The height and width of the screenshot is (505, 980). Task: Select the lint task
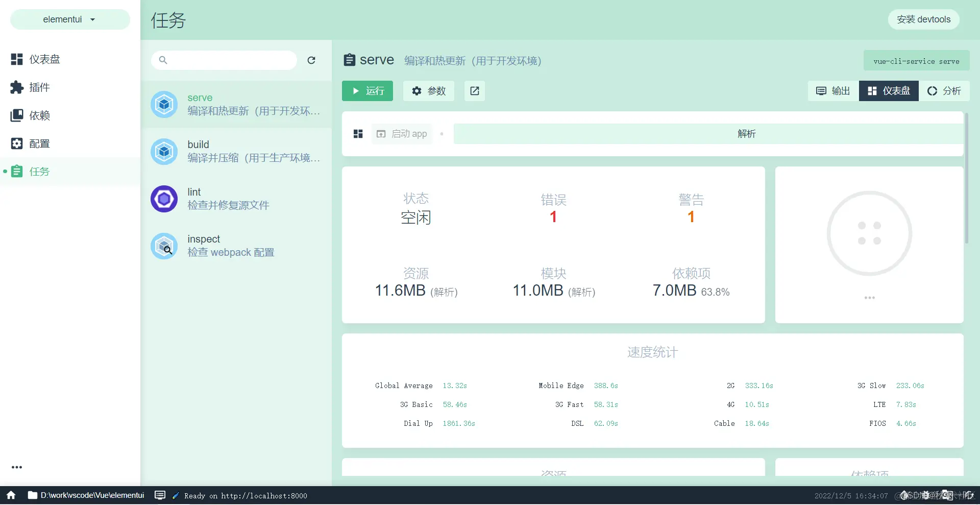coord(236,199)
